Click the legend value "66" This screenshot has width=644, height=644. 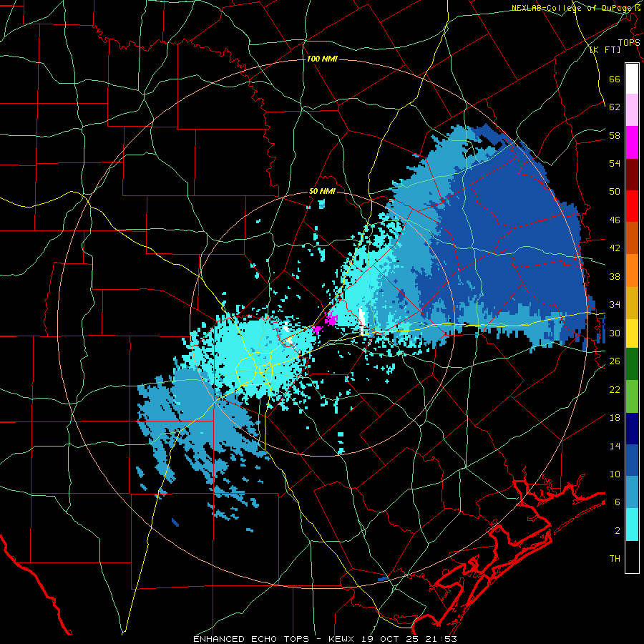pos(615,79)
